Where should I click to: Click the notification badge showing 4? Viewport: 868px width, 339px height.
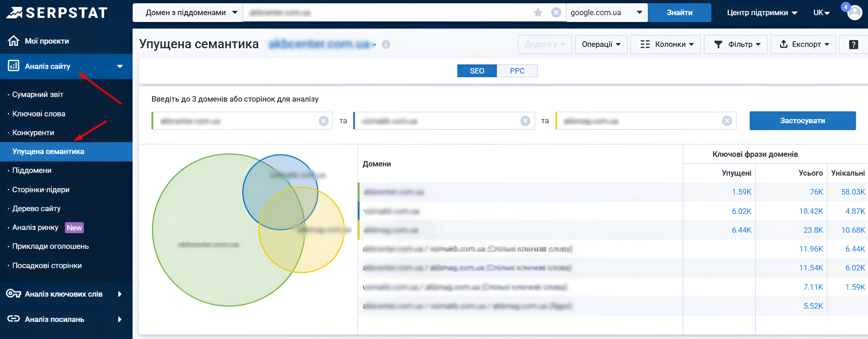(845, 7)
